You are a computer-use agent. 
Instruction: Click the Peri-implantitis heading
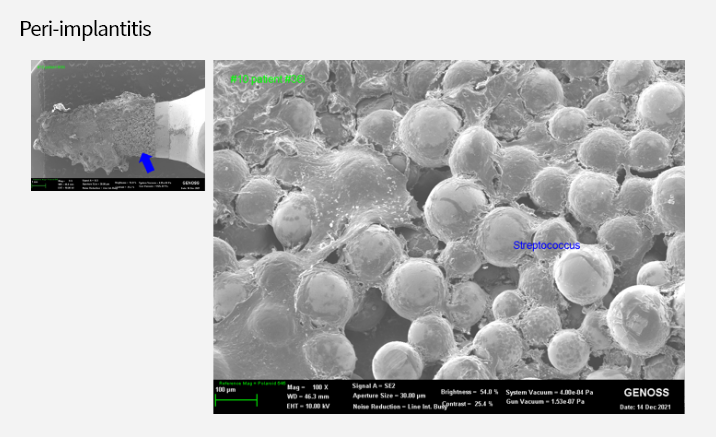86,29
